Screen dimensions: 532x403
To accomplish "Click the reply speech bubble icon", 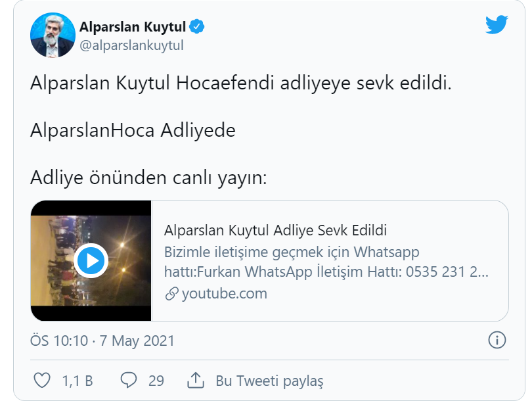I will pyautogui.click(x=129, y=380).
